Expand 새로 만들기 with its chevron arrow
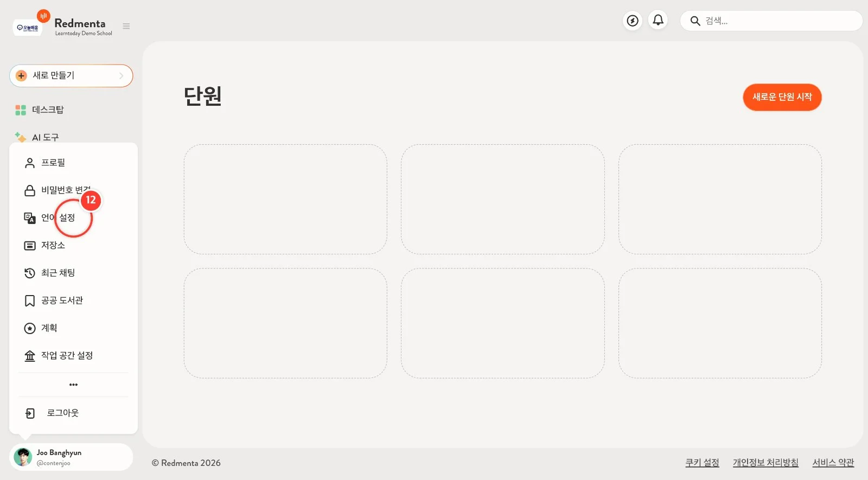This screenshot has height=480, width=868. 122,76
